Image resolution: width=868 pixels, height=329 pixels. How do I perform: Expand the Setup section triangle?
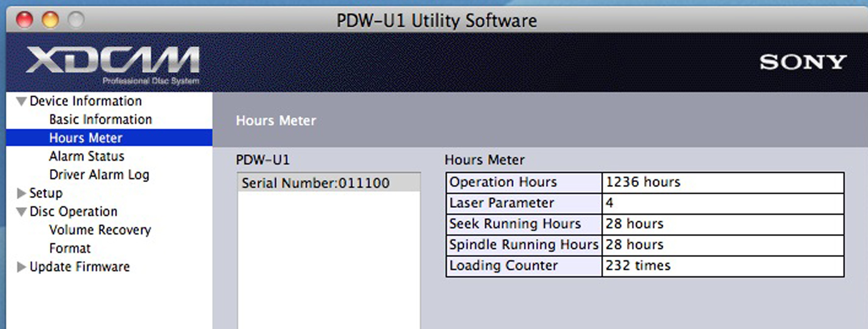coord(21,193)
